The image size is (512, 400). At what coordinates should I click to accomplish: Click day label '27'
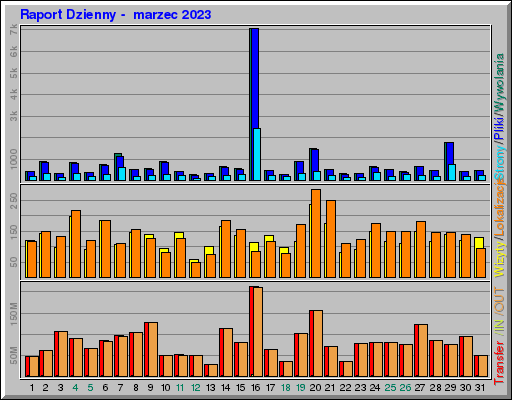pos(420,388)
